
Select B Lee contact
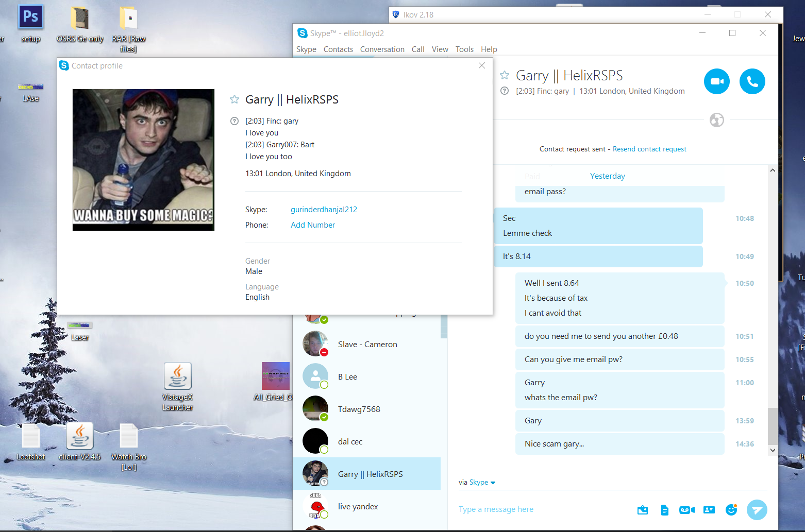pos(367,377)
